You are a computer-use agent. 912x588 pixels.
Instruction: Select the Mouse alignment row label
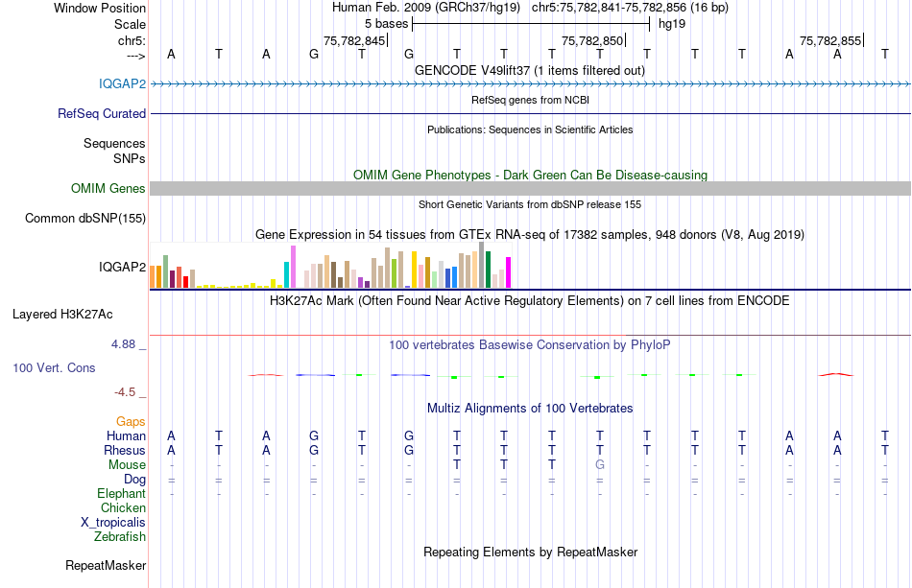(x=127, y=465)
